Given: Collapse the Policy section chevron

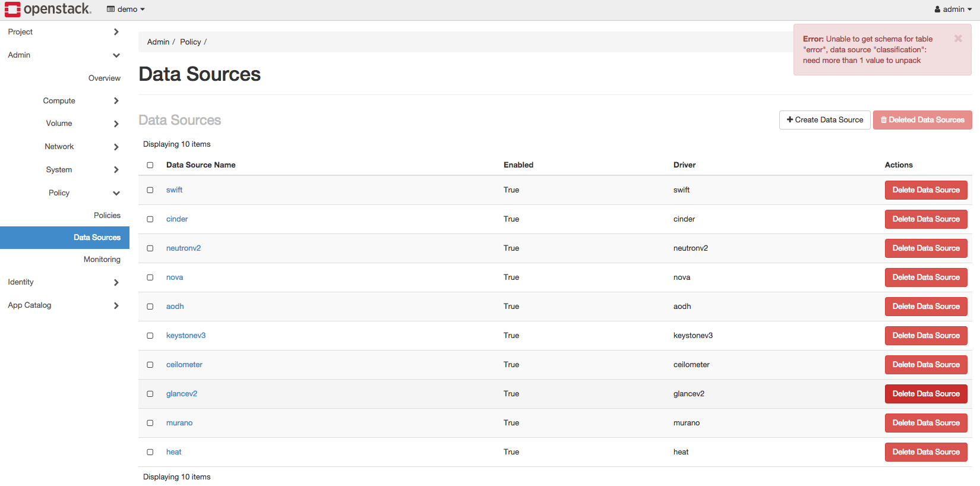Looking at the screenshot, I should [116, 193].
